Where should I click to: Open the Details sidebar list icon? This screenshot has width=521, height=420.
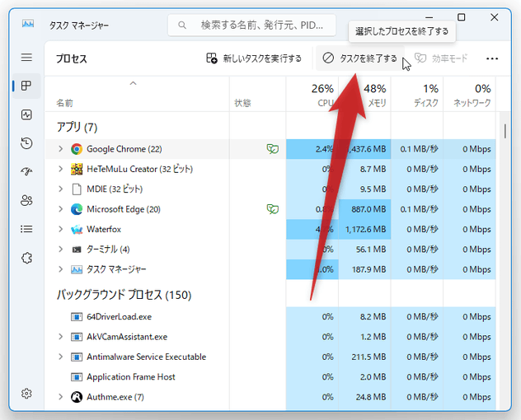tap(26, 229)
